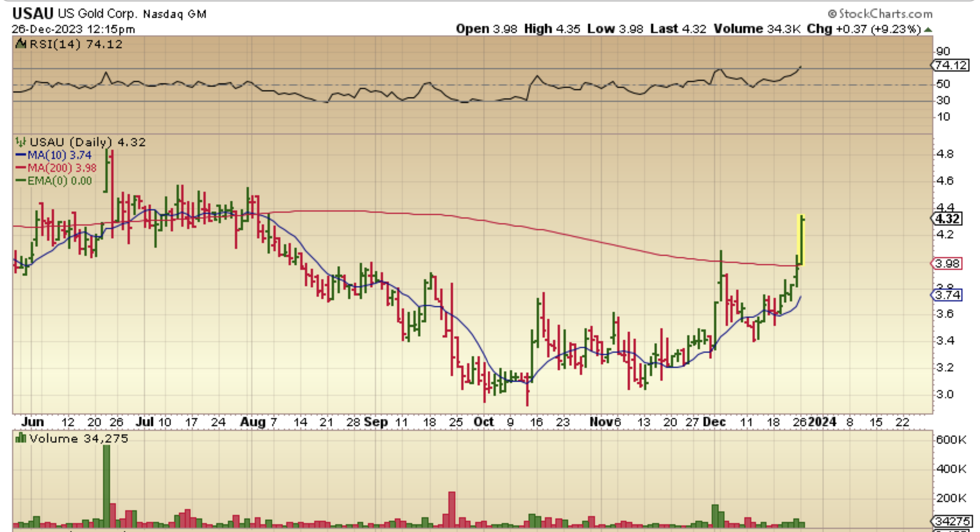
Task: Click the 34275 volume axis tag
Action: 952,521
